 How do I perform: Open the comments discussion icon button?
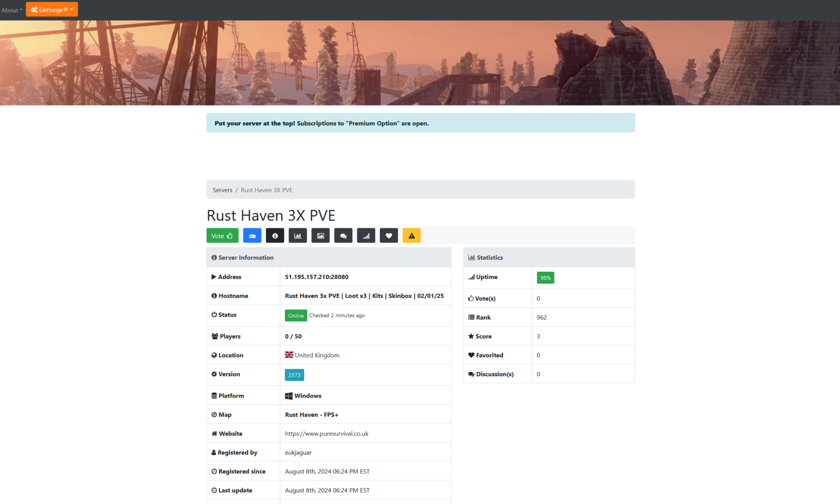tap(343, 236)
